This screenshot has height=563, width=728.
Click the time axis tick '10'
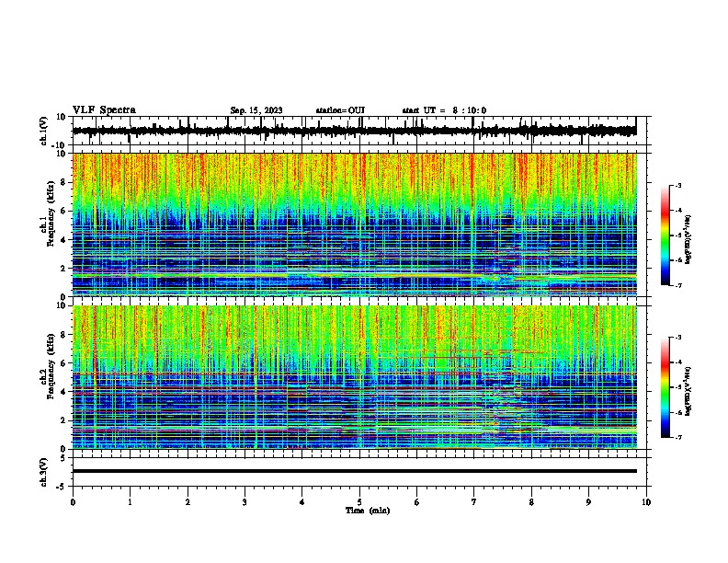646,502
